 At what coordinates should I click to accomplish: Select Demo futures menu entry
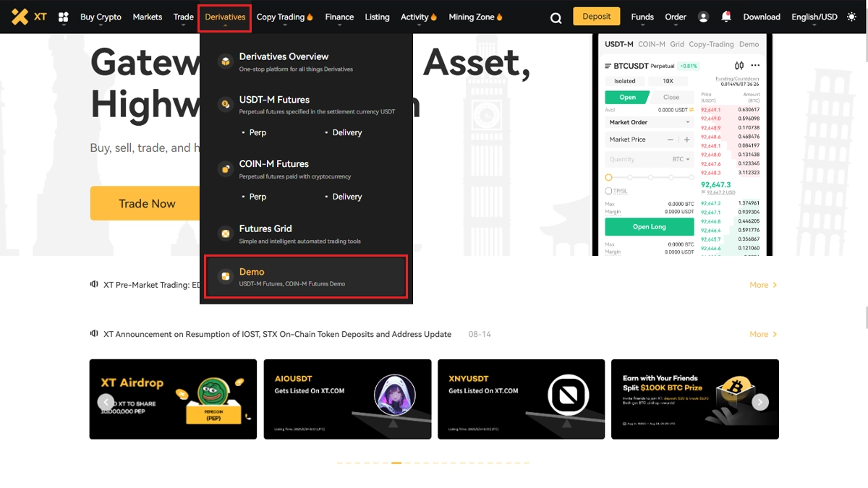(306, 276)
